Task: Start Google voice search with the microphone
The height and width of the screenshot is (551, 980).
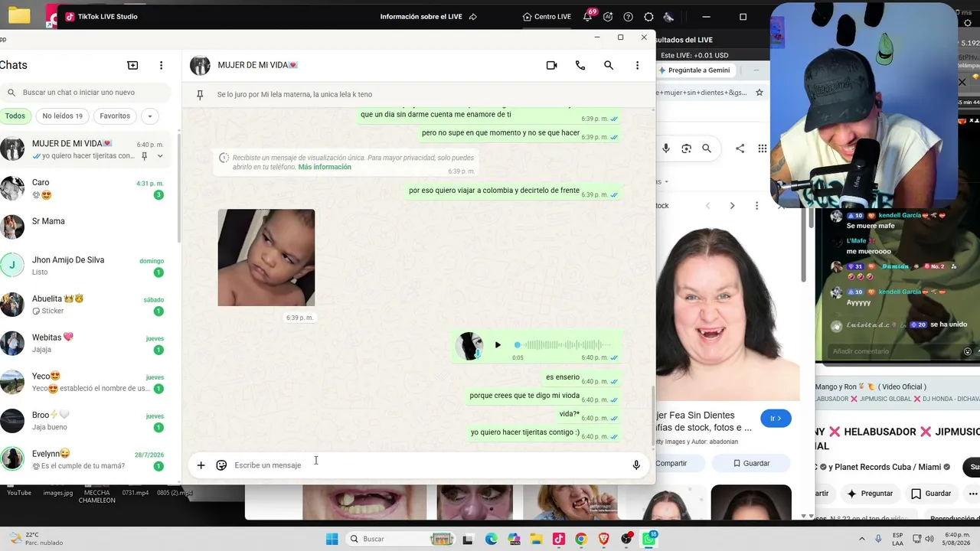Action: [666, 148]
